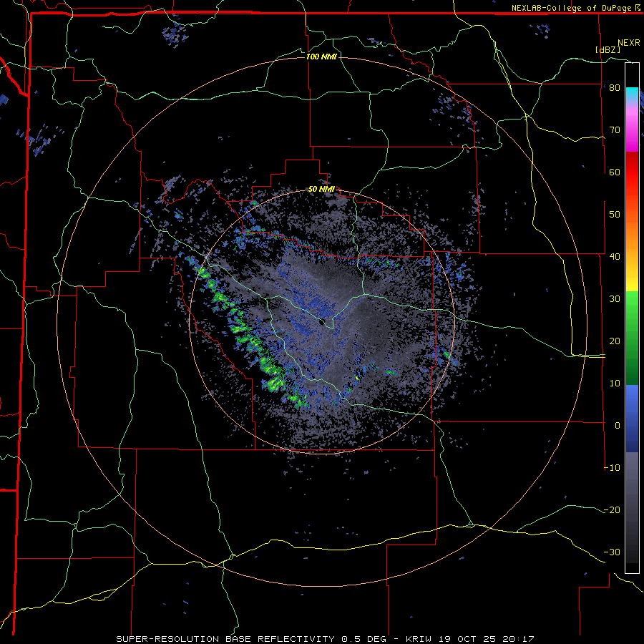This screenshot has width=644, height=644.
Task: Click the 0.5 DEG elevation text
Action: click(364, 639)
